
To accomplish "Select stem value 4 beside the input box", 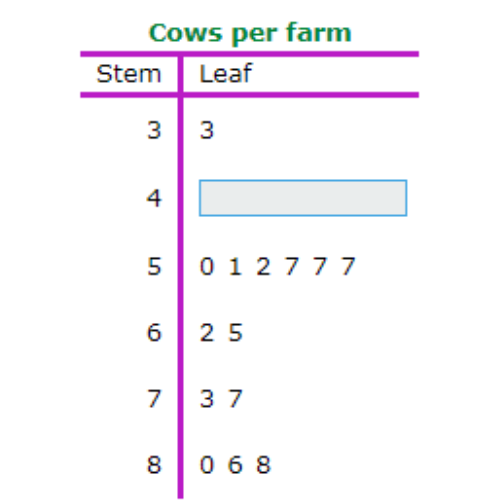I will [154, 198].
